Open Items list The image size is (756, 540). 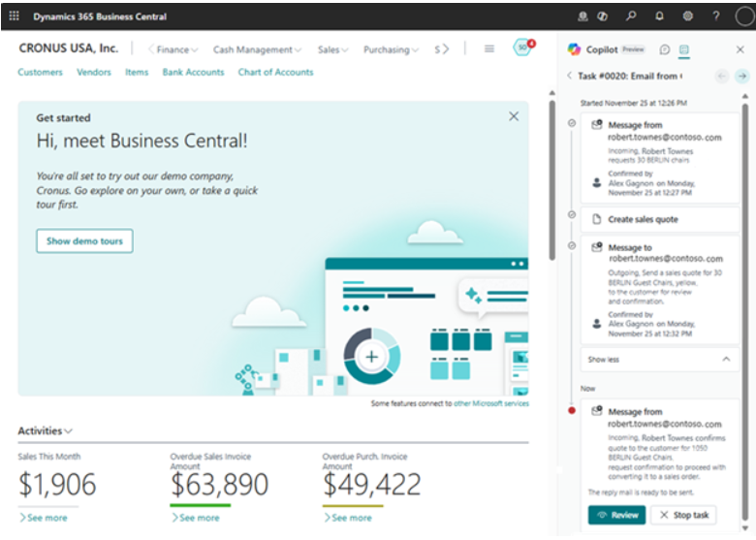137,72
